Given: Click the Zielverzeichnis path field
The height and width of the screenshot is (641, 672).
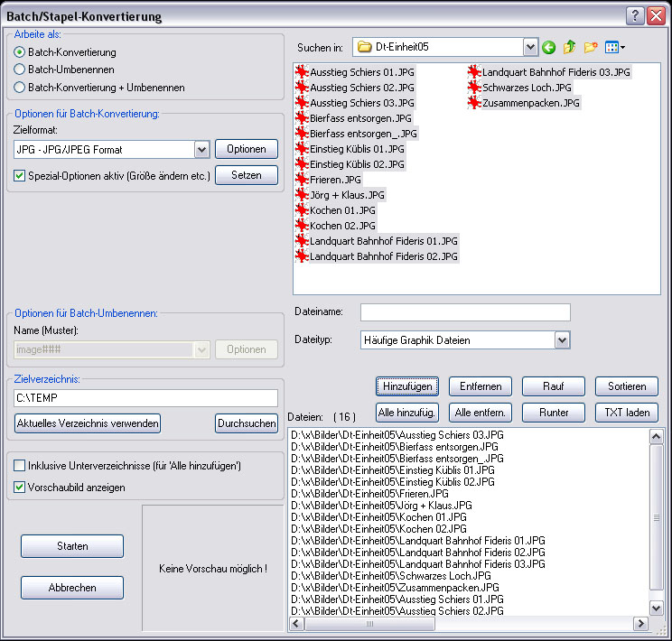Looking at the screenshot, I should 145,398.
